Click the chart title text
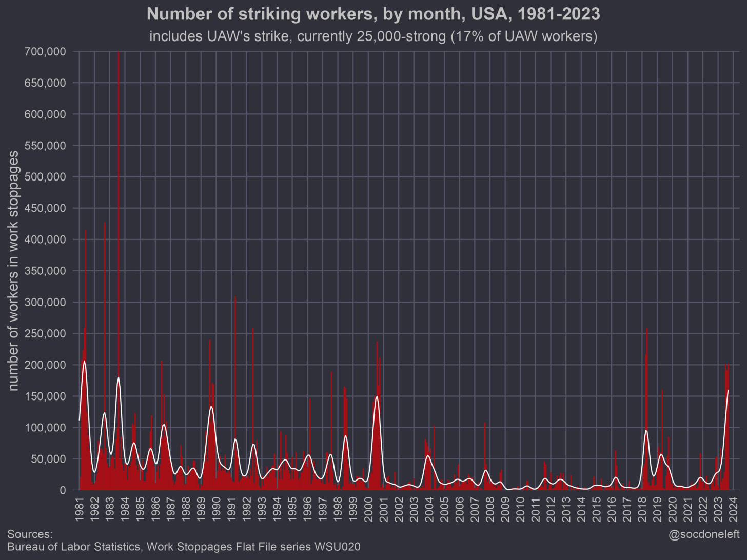 click(373, 14)
